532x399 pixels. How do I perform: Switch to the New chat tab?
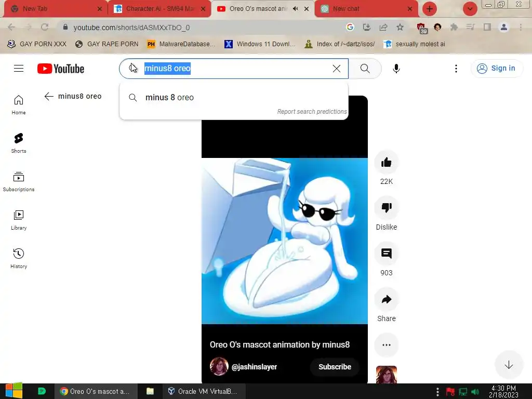click(x=366, y=9)
